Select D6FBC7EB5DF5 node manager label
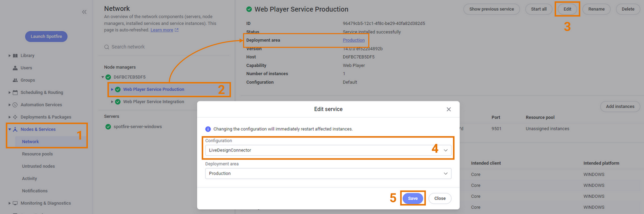644x214 pixels. 130,77
